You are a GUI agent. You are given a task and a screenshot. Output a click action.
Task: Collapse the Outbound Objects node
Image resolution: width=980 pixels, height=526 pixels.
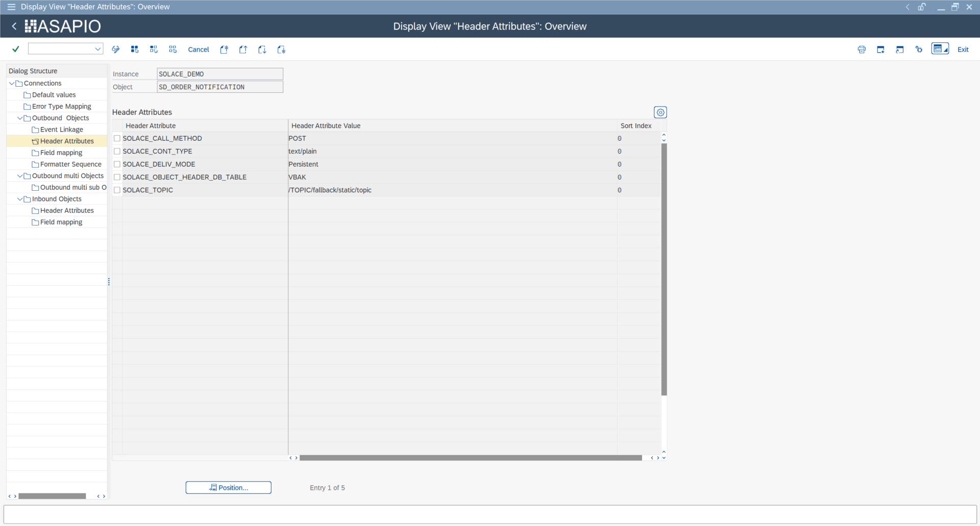point(20,118)
